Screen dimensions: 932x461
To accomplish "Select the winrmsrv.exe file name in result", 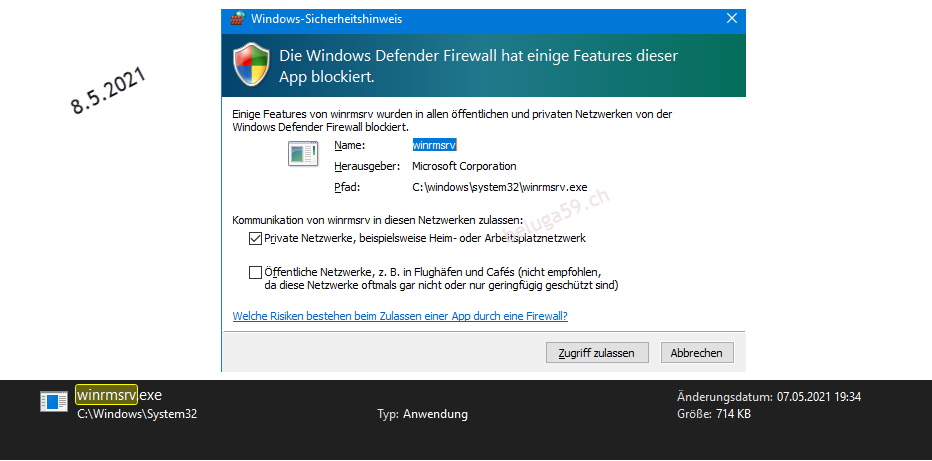I will click(x=119, y=394).
